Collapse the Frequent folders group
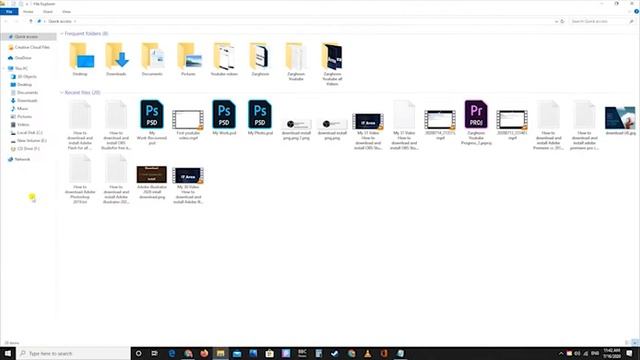 click(x=62, y=33)
